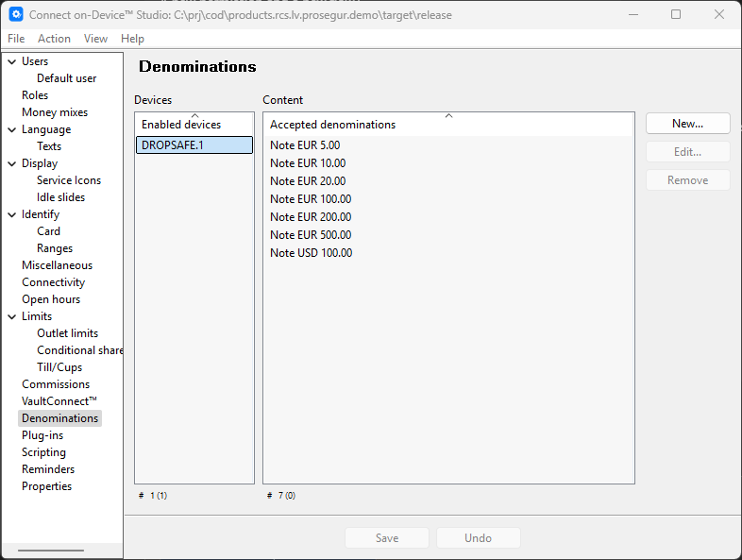This screenshot has width=742, height=560.
Task: Open the File menu
Action: (x=16, y=39)
